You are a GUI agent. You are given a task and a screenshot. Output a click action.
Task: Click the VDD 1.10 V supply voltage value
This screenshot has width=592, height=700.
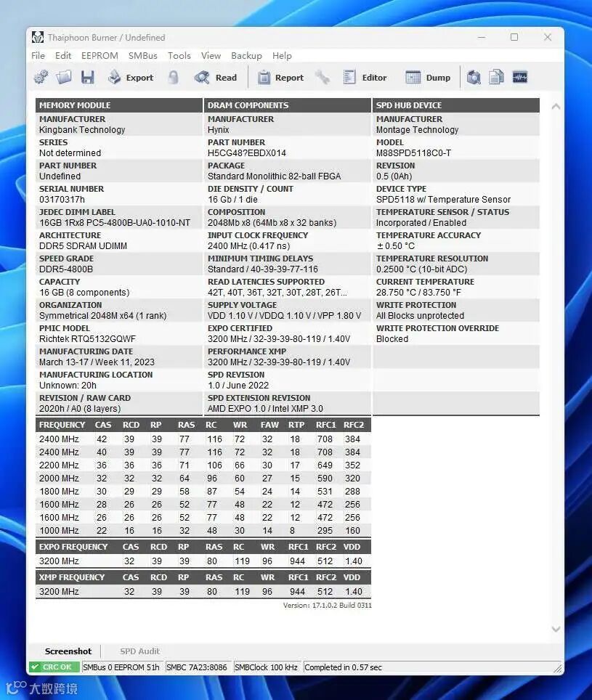point(285,316)
